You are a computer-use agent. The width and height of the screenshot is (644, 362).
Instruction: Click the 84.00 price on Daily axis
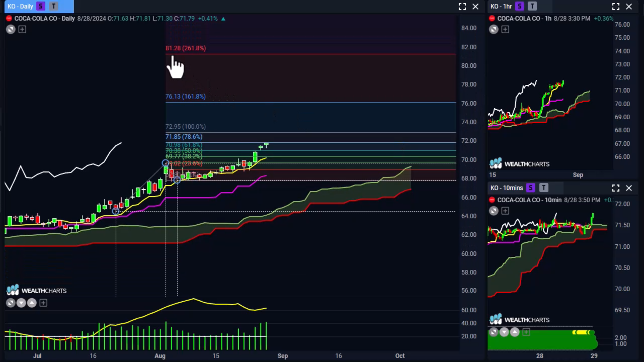point(469,28)
